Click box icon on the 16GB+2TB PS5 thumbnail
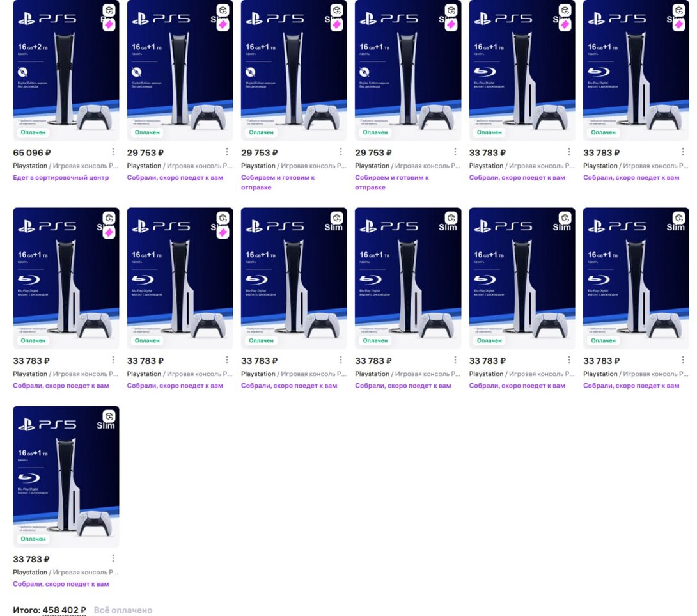This screenshot has height=616, width=697. pyautogui.click(x=109, y=10)
